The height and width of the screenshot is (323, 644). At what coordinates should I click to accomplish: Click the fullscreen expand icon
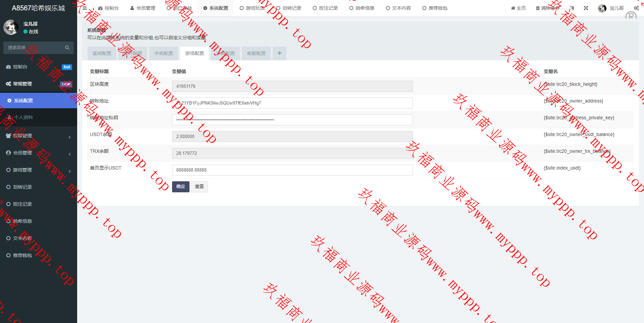(586, 8)
